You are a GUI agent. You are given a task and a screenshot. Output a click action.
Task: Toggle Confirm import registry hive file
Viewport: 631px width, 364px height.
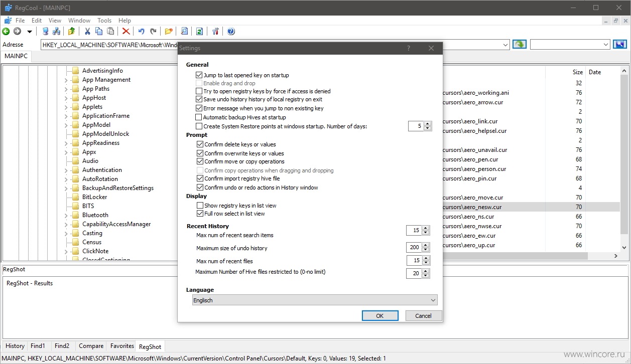(200, 178)
